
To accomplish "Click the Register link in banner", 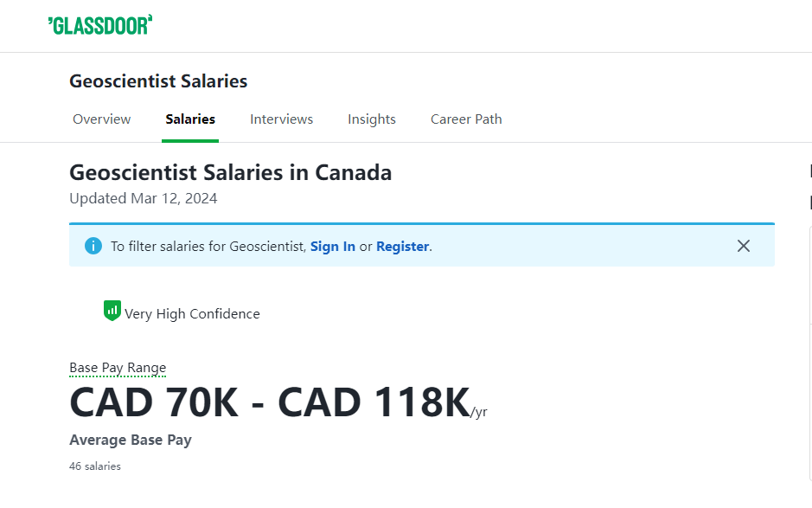I will (x=402, y=247).
